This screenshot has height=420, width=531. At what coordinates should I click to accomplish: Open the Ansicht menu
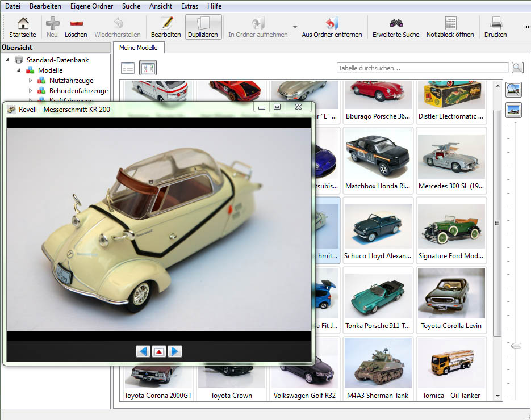click(x=161, y=6)
